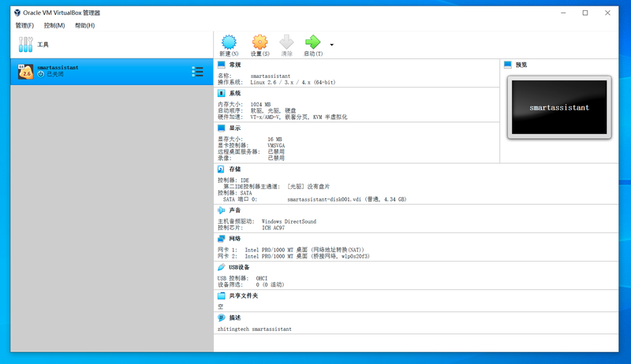Open the 控制(M) menu
This screenshot has height=364, width=631.
point(54,25)
